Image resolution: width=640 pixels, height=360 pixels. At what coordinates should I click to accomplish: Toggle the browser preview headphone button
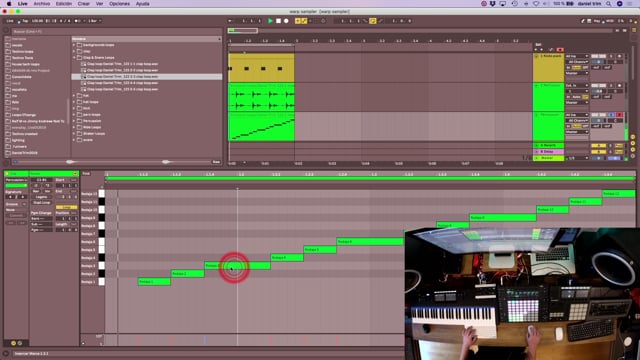pos(15,162)
